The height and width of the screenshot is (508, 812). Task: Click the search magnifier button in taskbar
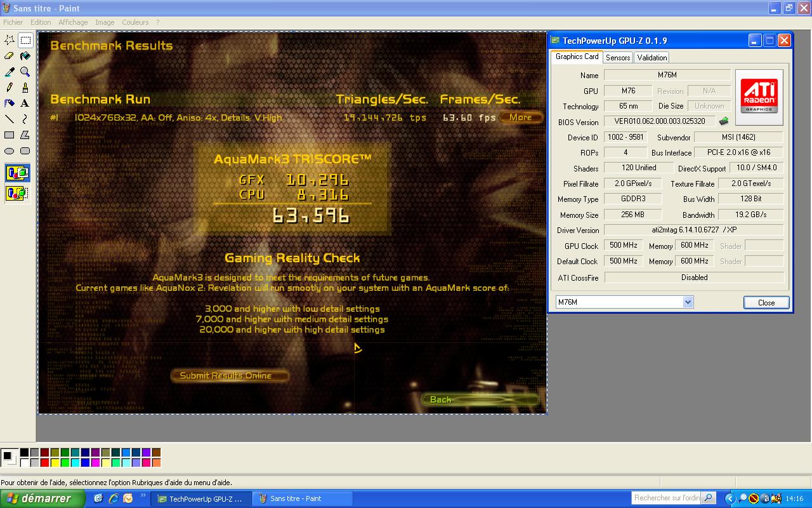click(x=709, y=498)
